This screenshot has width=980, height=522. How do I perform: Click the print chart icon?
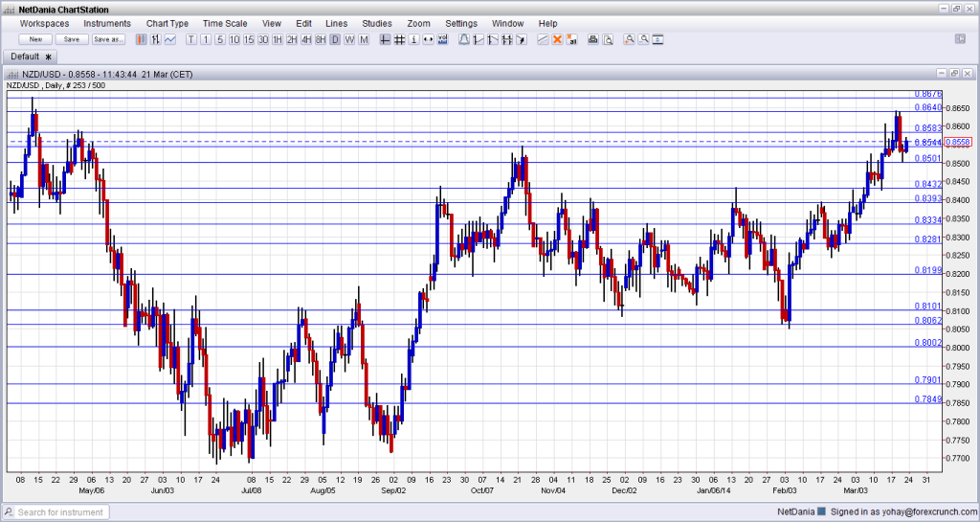pyautogui.click(x=592, y=39)
